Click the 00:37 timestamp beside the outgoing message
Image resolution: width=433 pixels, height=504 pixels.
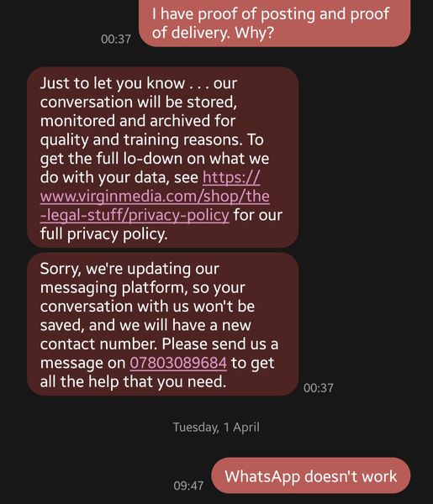point(116,39)
